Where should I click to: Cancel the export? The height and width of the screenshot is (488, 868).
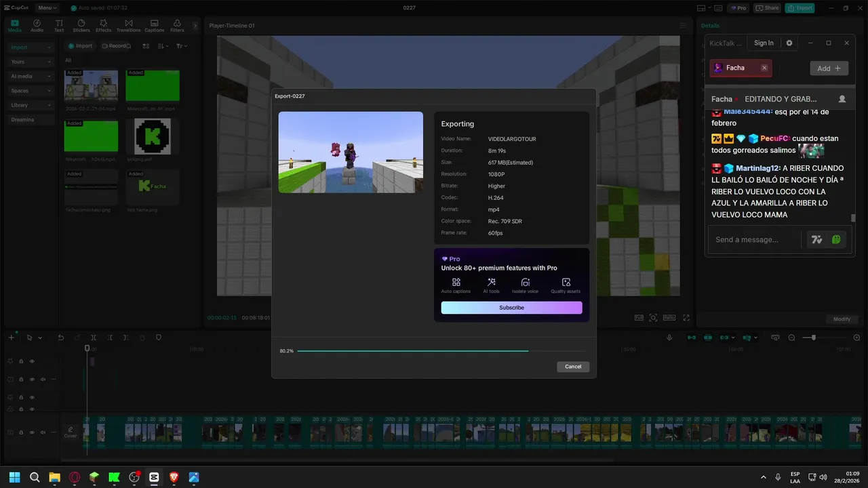point(573,367)
